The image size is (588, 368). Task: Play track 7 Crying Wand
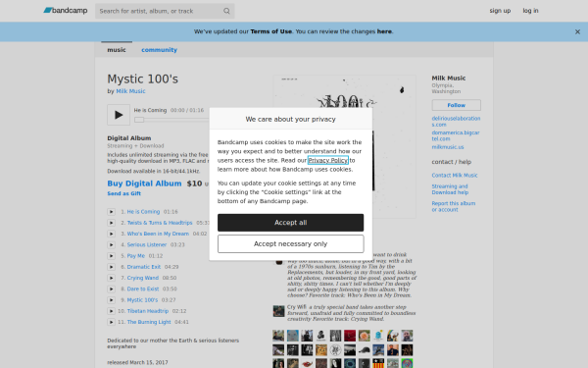click(x=111, y=278)
